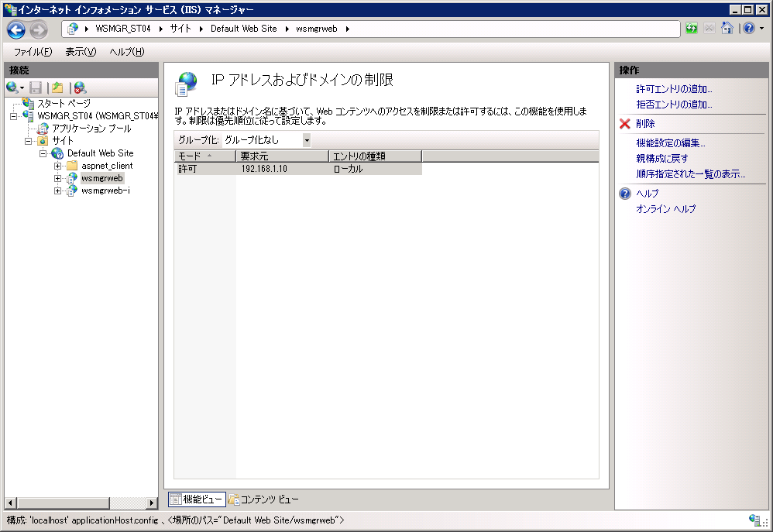Image resolution: width=773 pixels, height=532 pixels.
Task: Click the green Refresh page icon
Action: pos(691,29)
